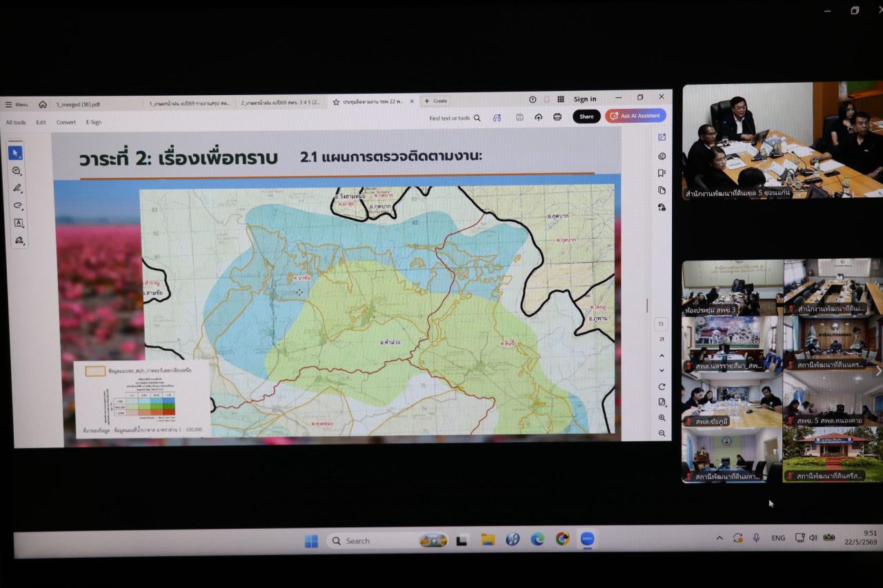The width and height of the screenshot is (883, 588).
Task: Open the Ask AI Assistant button
Action: [x=635, y=116]
